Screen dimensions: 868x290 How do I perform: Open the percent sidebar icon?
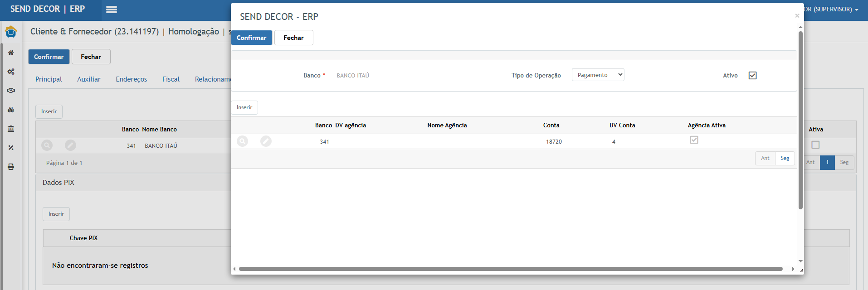click(x=11, y=148)
